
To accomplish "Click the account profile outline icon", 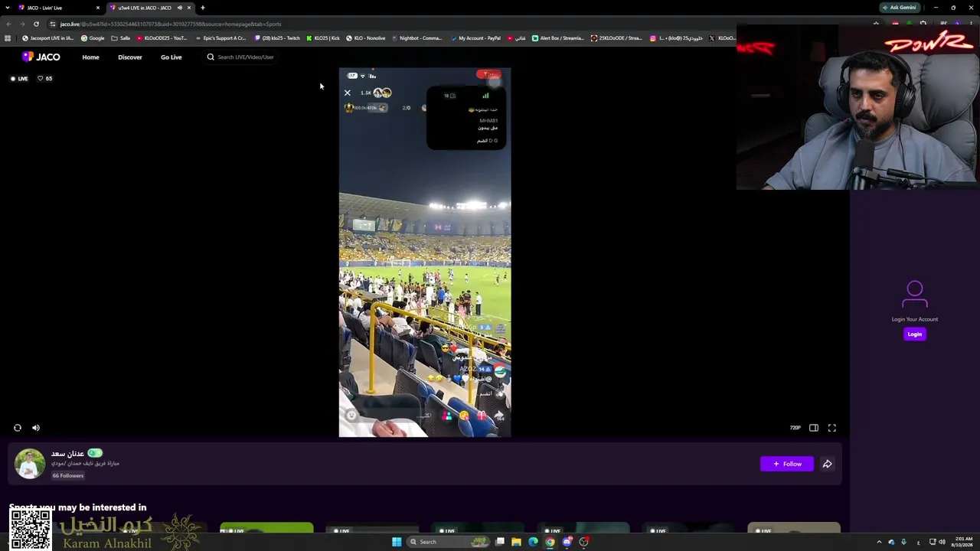I will [914, 294].
